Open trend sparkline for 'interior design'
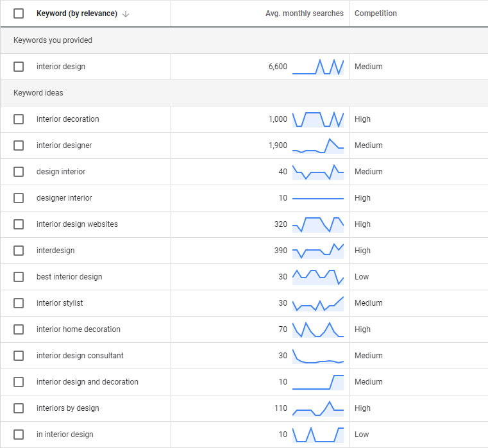This screenshot has height=448, width=488. click(318, 67)
